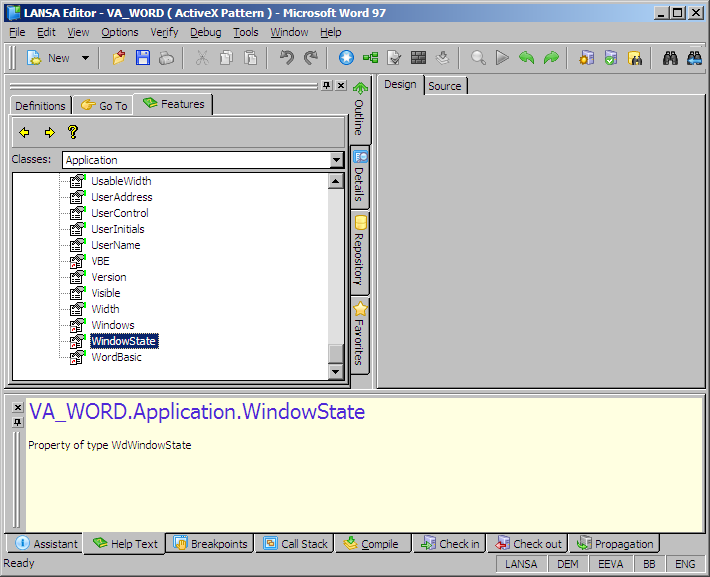Click the Undo arrow in the toolbar
This screenshot has height=577, width=710.
pos(287,58)
